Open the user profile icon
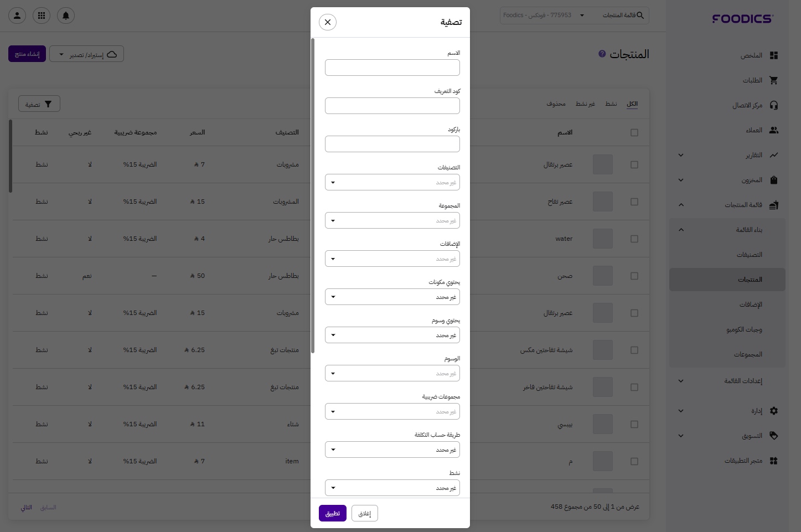Viewport: 801px width, 532px height. tap(17, 16)
